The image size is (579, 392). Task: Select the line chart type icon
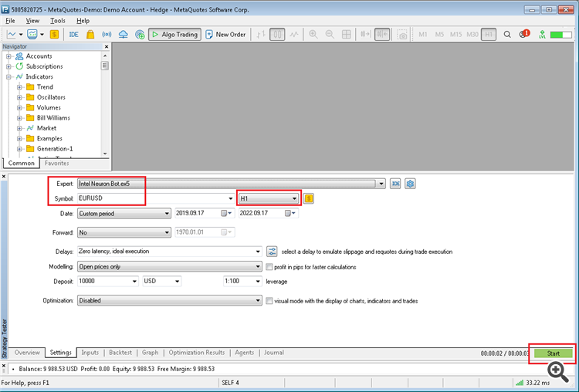point(293,34)
